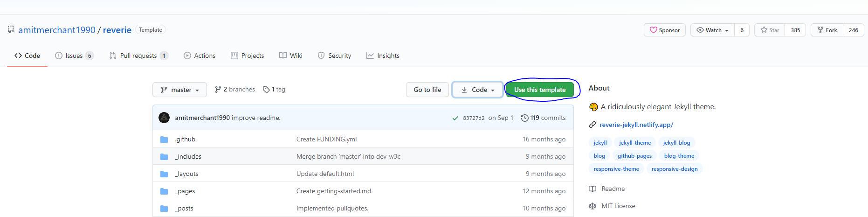Image resolution: width=868 pixels, height=217 pixels.
Task: Click the _posts folder icon
Action: pos(164,208)
